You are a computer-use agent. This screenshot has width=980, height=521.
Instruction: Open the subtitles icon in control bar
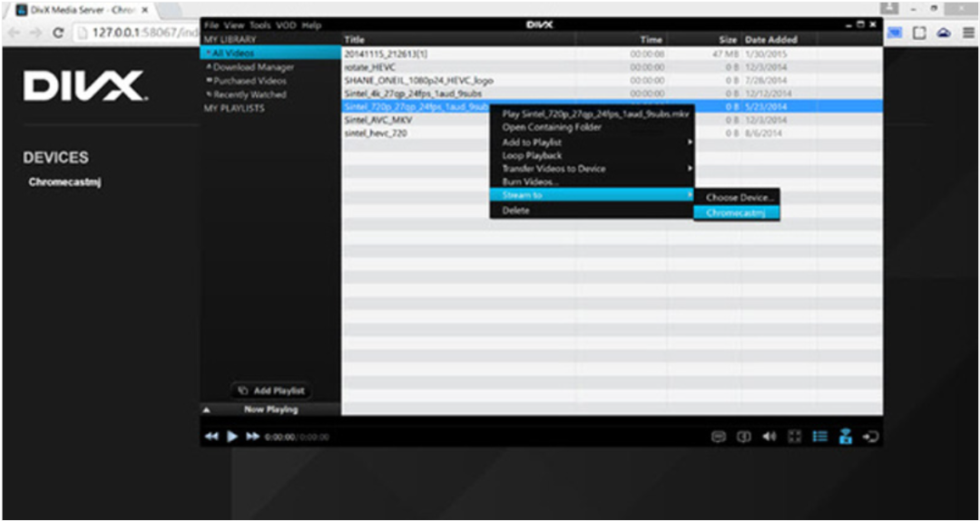719,437
